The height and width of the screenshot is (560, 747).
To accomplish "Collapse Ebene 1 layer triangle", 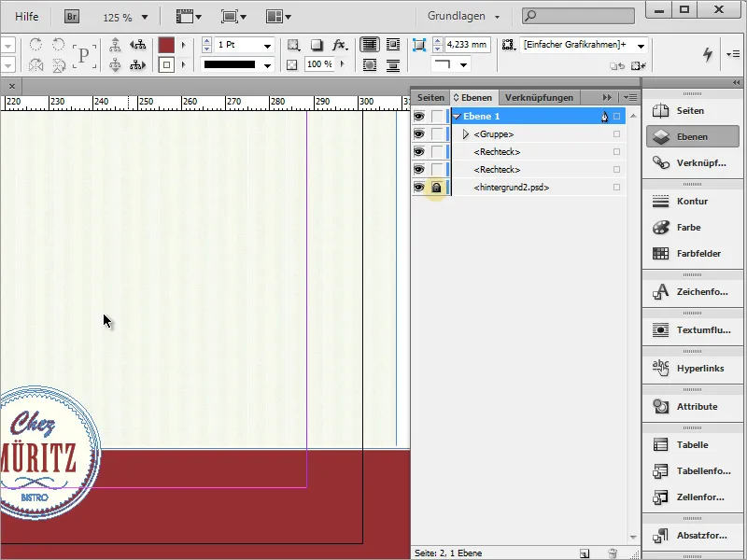I will [x=457, y=116].
